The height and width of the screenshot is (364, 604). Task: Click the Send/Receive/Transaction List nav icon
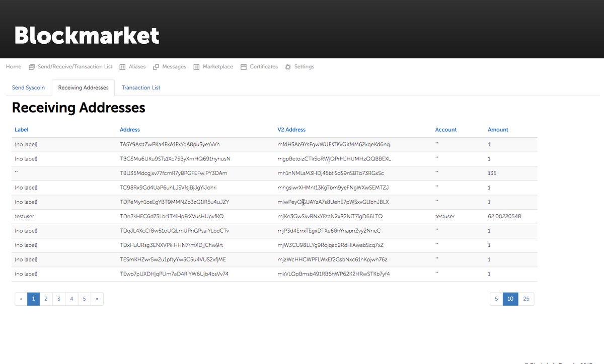[x=32, y=67]
